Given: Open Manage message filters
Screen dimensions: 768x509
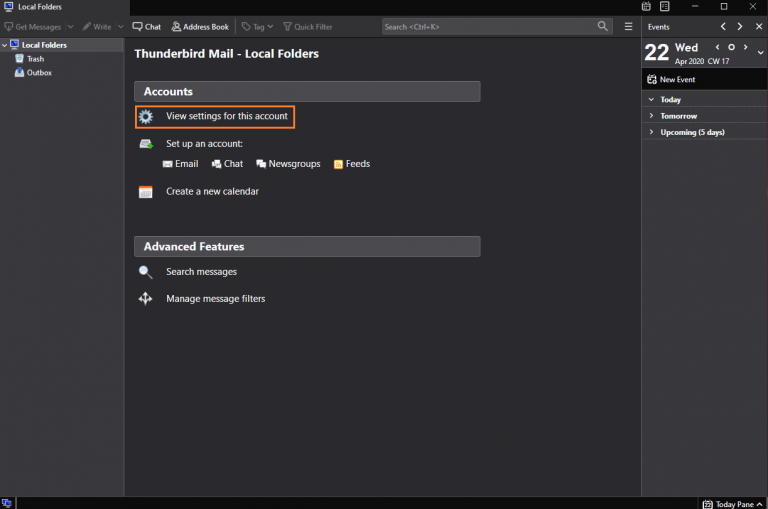Looking at the screenshot, I should coord(215,299).
